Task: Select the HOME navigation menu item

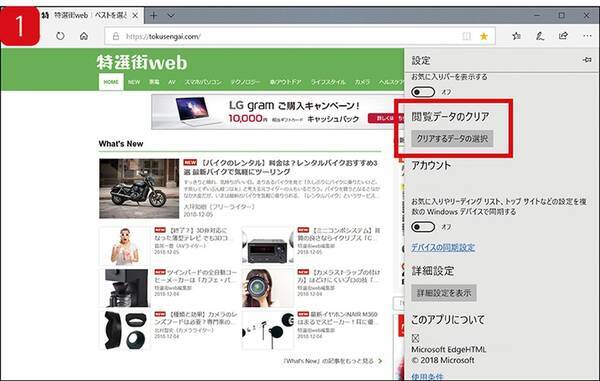Action: tap(111, 82)
